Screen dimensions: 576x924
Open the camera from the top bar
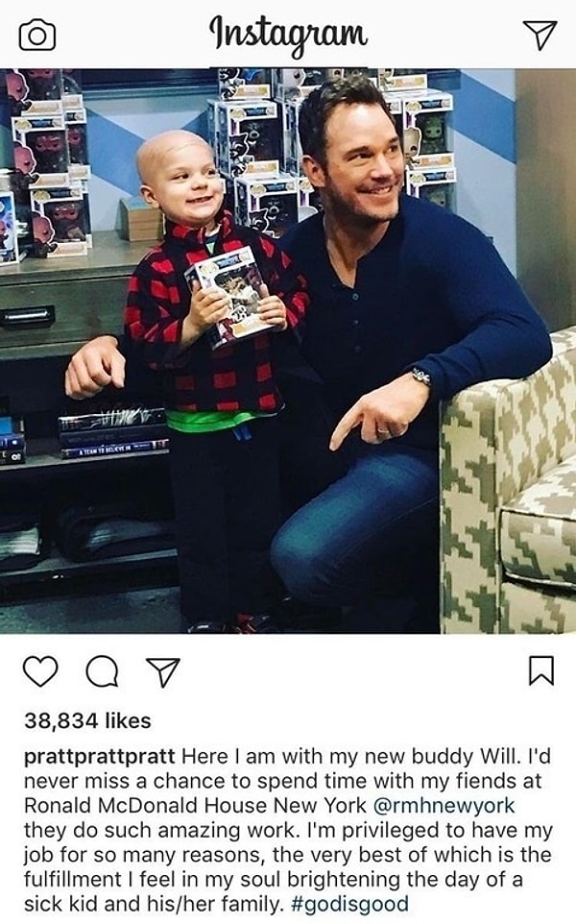[37, 36]
